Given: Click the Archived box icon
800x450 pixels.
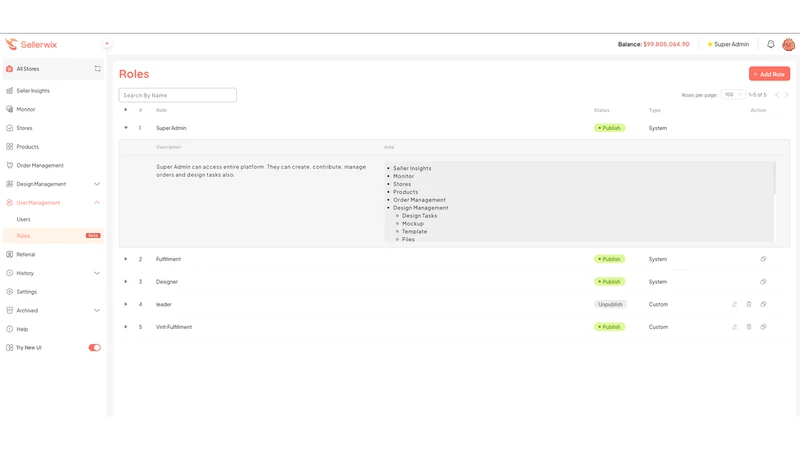Looking at the screenshot, I should coord(9,310).
